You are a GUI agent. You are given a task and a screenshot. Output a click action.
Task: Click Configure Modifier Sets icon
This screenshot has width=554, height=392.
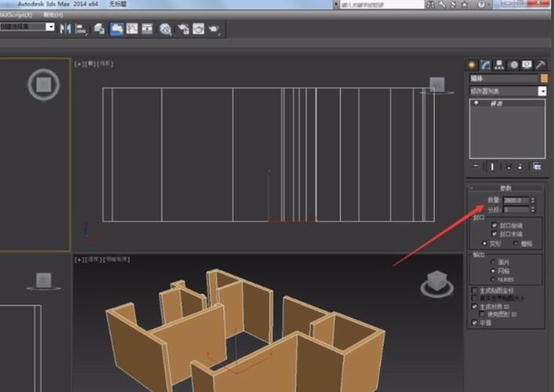point(537,166)
